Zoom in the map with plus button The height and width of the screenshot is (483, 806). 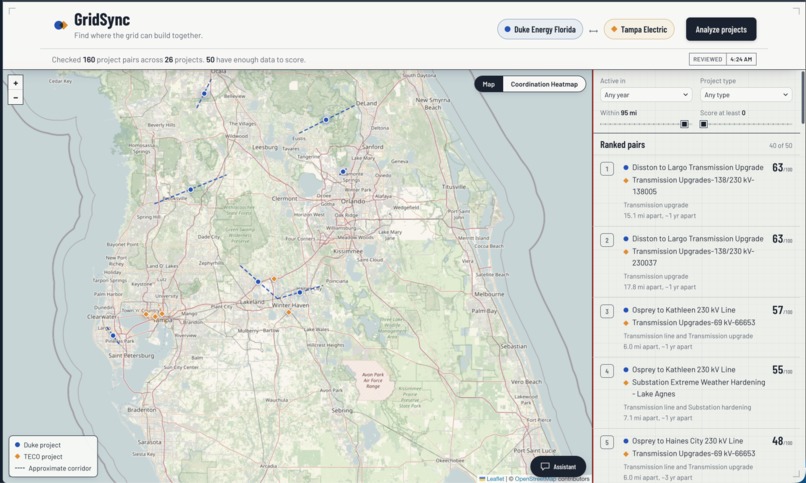coord(15,83)
